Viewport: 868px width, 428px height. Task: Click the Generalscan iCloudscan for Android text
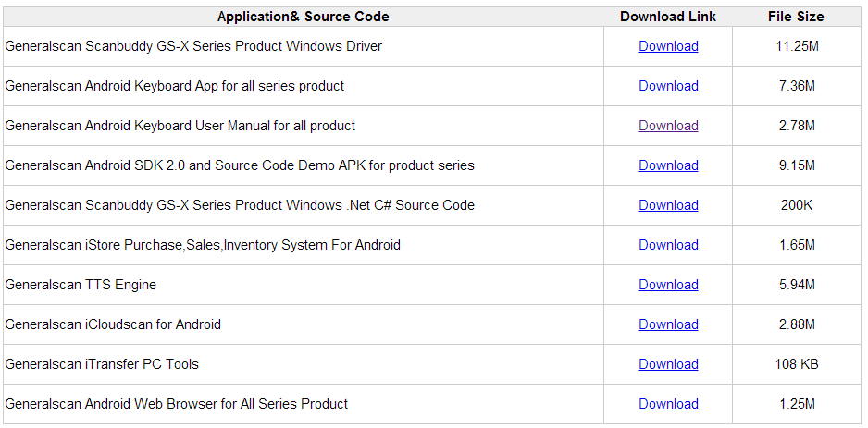(113, 324)
